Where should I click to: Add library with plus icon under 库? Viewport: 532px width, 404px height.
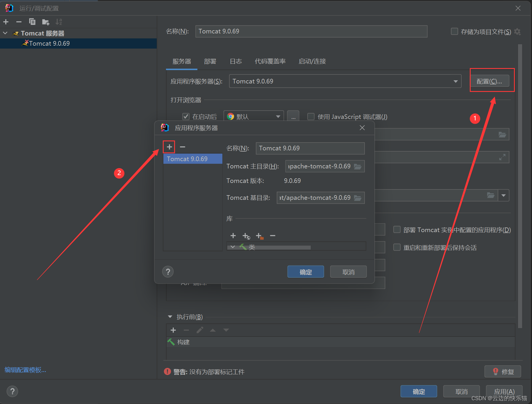[233, 236]
